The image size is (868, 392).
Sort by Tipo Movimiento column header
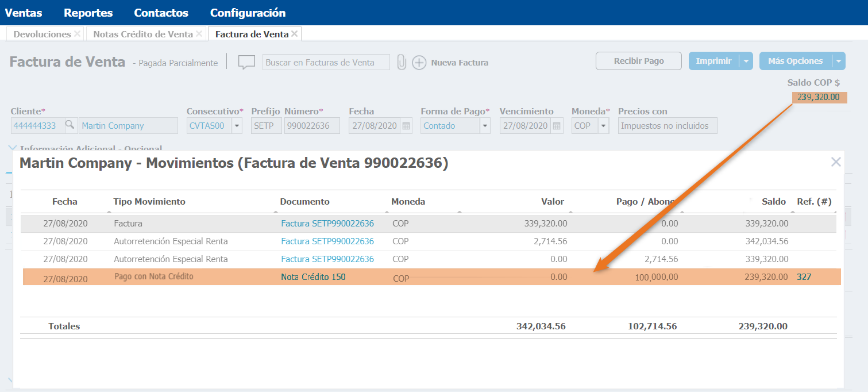point(149,201)
